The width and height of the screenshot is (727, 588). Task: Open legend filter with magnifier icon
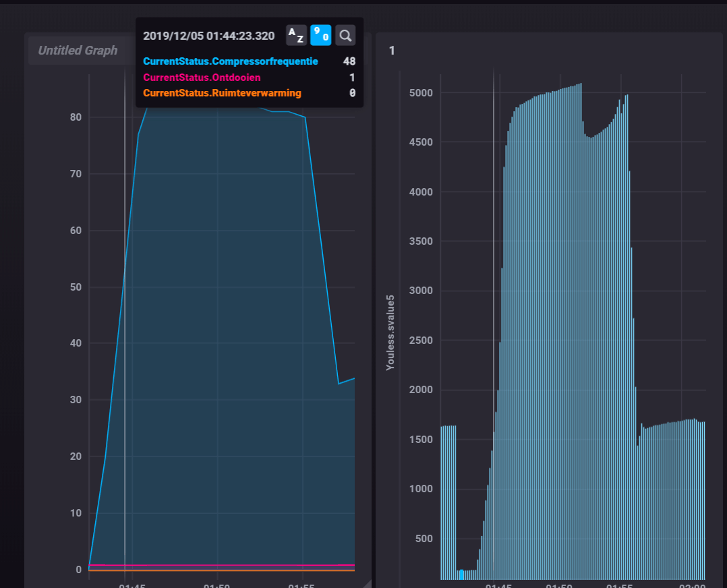point(345,35)
